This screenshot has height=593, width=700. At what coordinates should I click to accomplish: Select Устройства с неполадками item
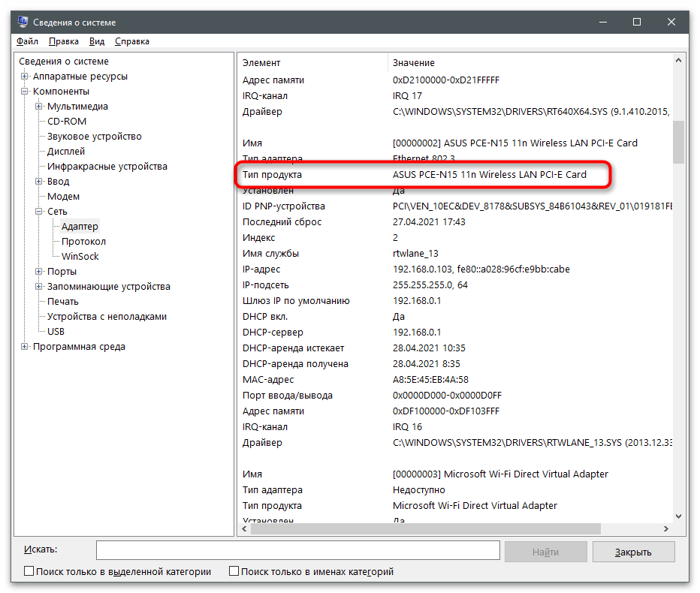[x=107, y=317]
